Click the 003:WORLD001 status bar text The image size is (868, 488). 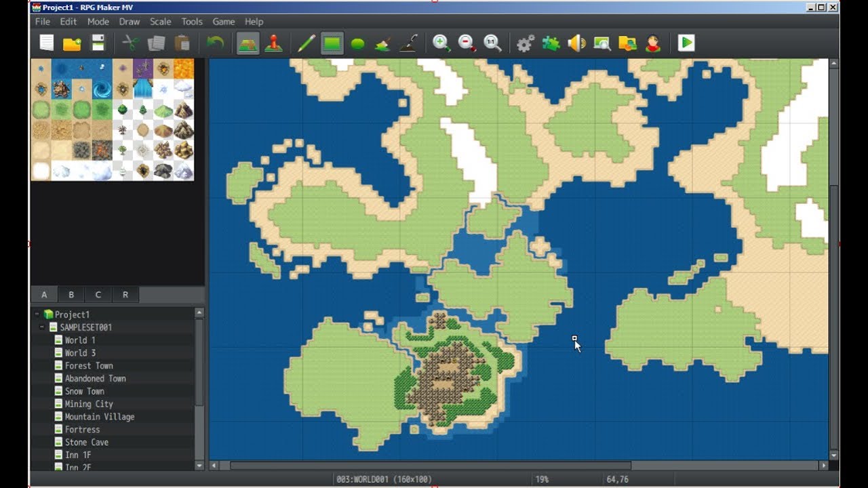pyautogui.click(x=384, y=479)
